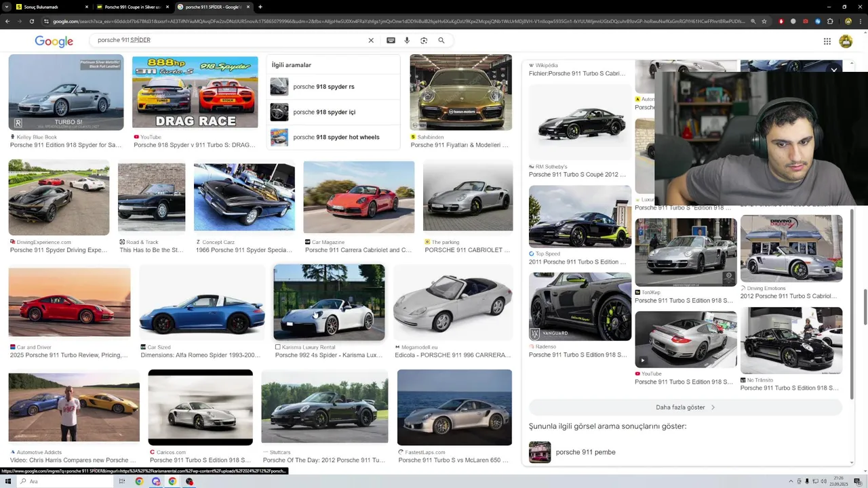Open Karisma Luxury Rental white 992 thumbnail
The height and width of the screenshot is (488, 868).
coord(329,302)
